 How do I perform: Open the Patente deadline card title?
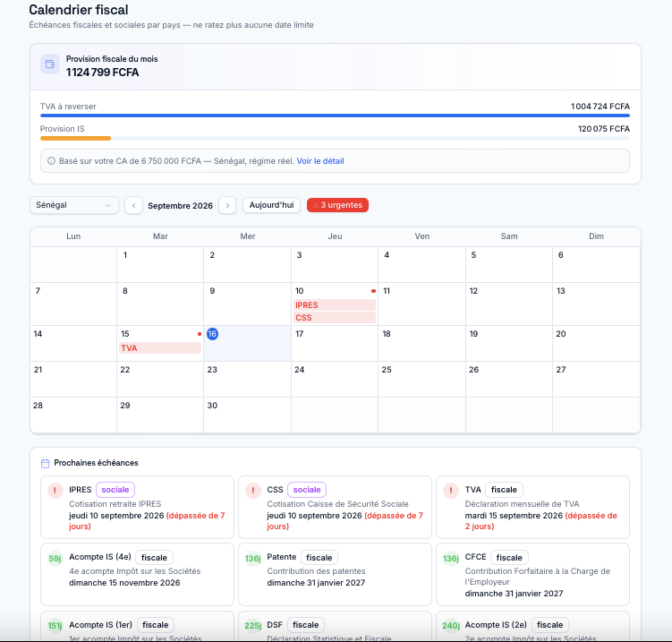click(x=282, y=557)
